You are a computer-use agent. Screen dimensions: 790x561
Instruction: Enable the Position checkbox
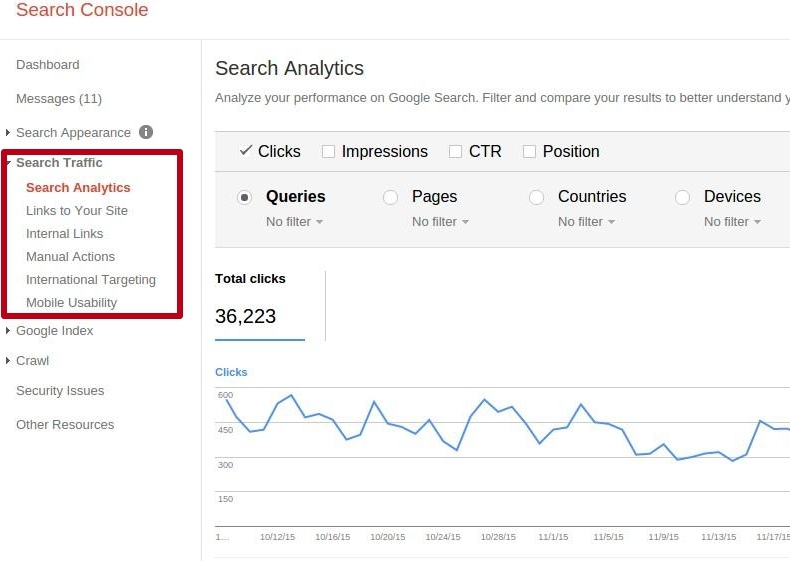[x=529, y=151]
